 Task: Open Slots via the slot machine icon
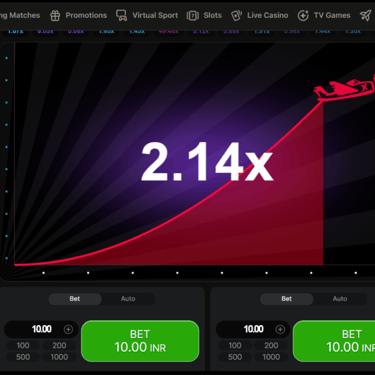(x=193, y=15)
